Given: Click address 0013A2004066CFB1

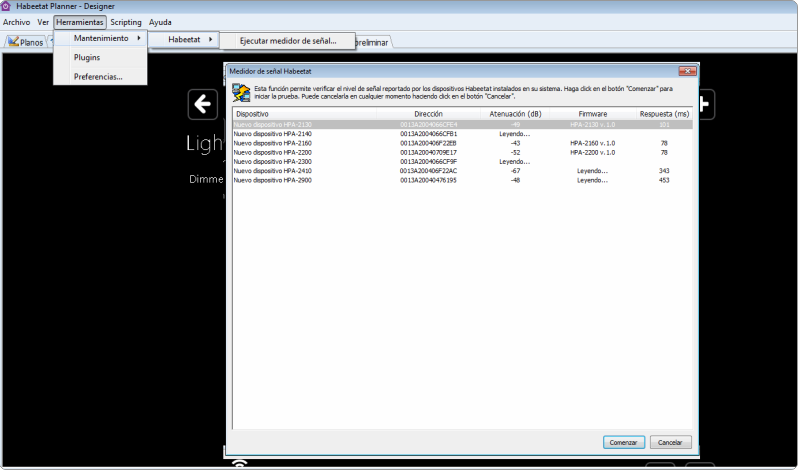Looking at the screenshot, I should [429, 134].
